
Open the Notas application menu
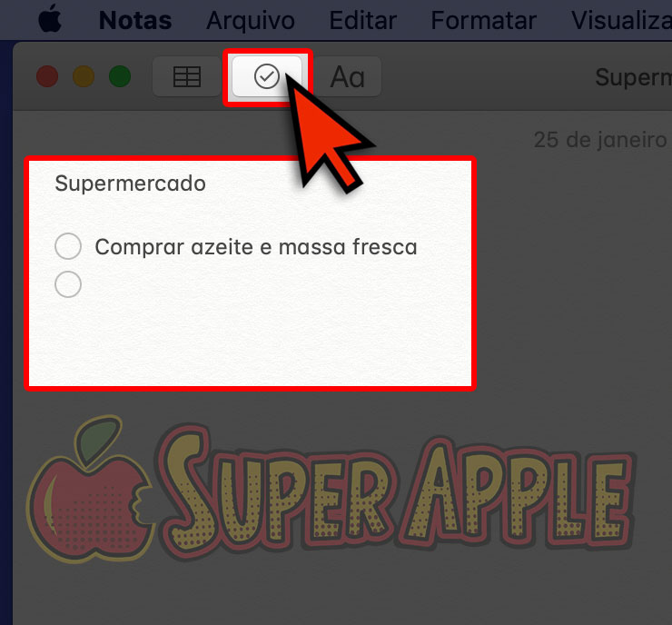coord(135,20)
